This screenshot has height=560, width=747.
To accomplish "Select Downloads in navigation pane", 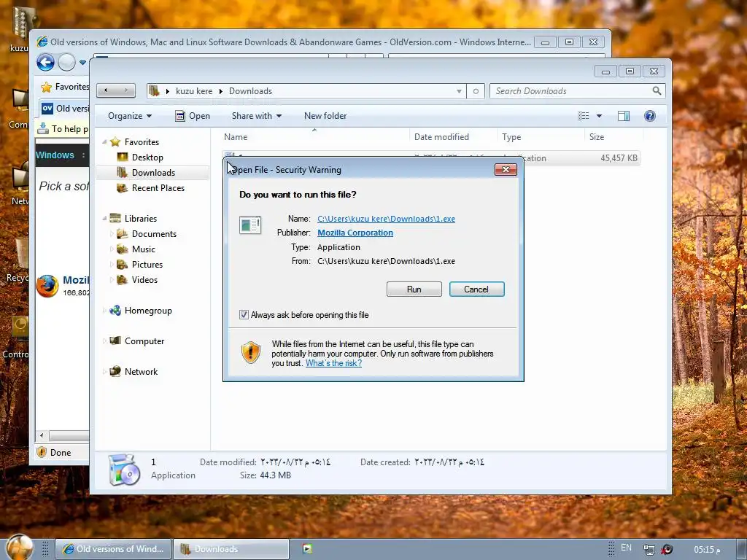I will pyautogui.click(x=153, y=172).
